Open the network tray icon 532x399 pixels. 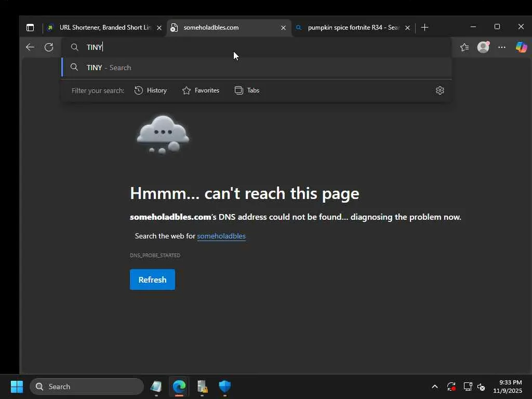(x=468, y=387)
